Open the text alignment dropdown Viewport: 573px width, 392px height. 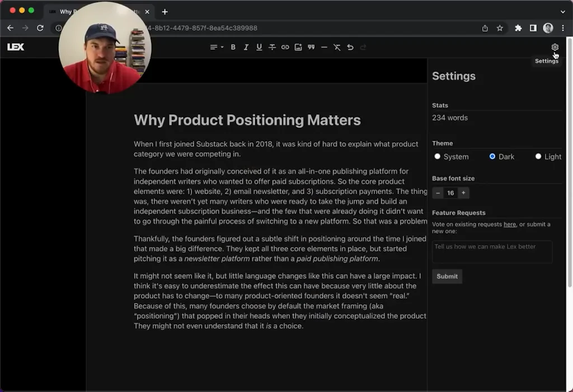coord(217,47)
